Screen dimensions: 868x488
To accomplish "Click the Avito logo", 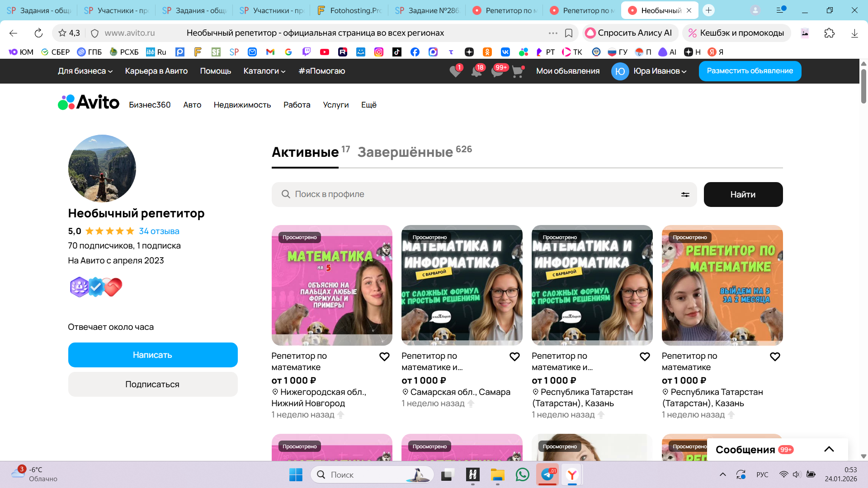I will click(89, 103).
